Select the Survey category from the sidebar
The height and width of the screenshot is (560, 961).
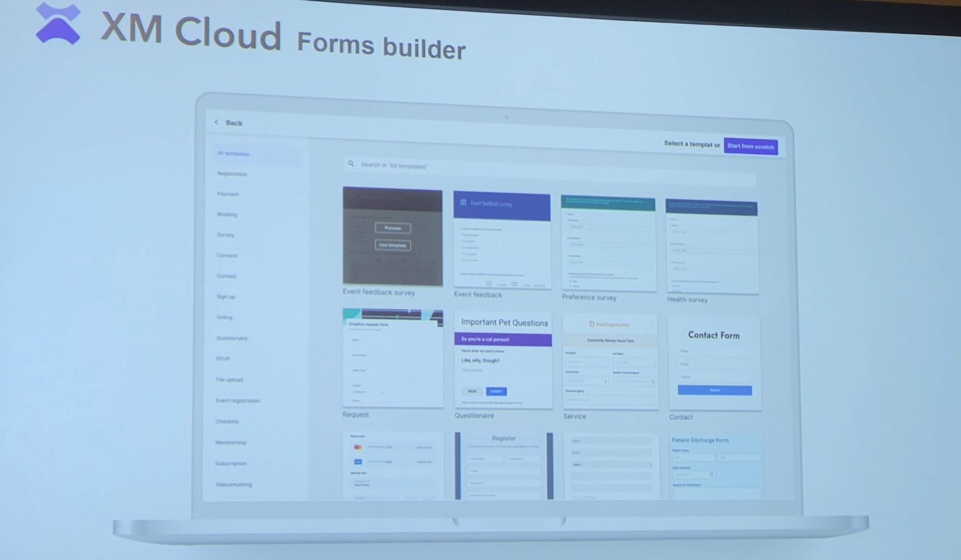tap(226, 235)
